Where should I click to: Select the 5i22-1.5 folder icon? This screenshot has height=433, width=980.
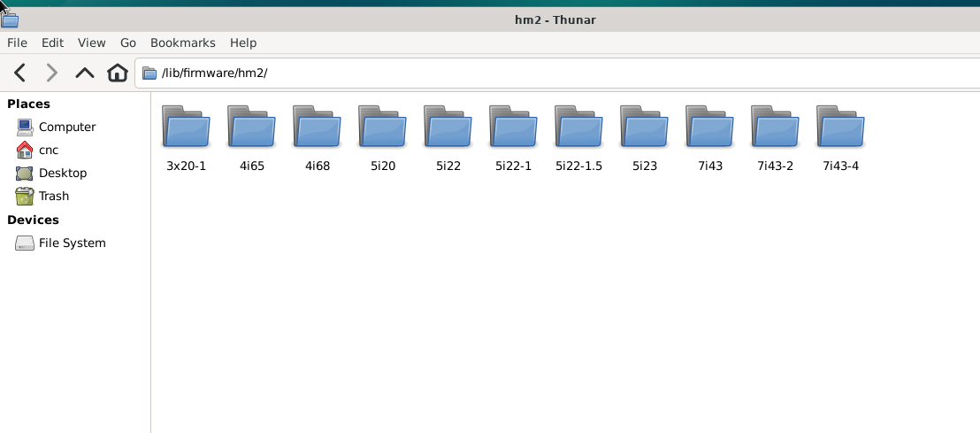(578, 126)
